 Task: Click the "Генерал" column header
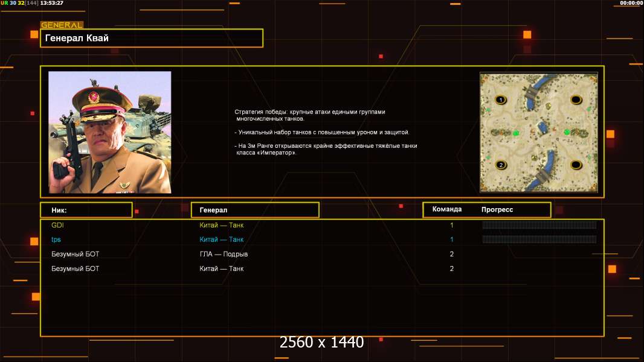pyautogui.click(x=254, y=210)
